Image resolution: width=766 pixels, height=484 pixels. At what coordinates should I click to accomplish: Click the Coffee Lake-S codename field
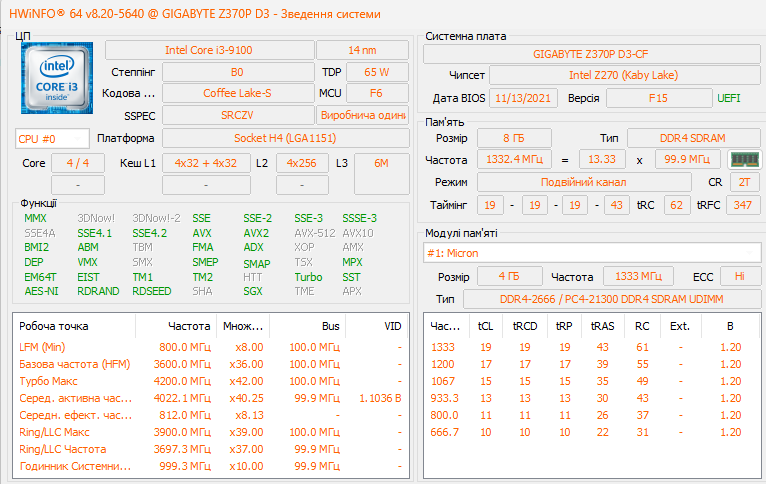tap(238, 93)
